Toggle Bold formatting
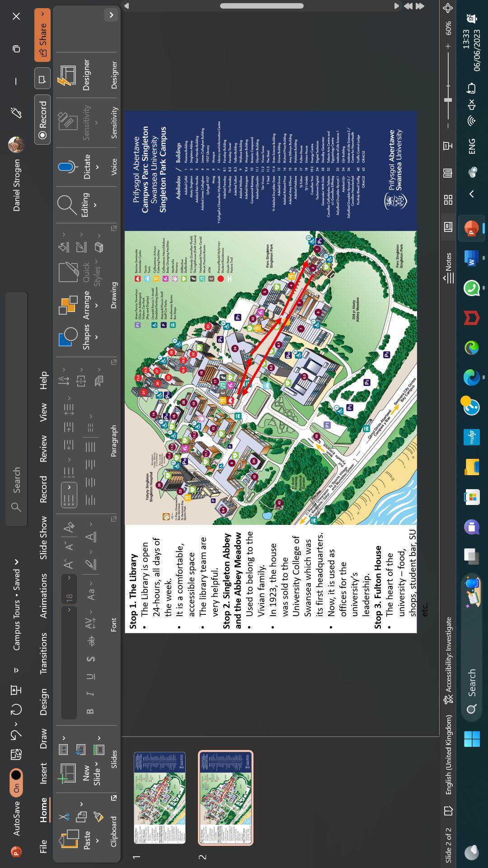 (x=90, y=711)
